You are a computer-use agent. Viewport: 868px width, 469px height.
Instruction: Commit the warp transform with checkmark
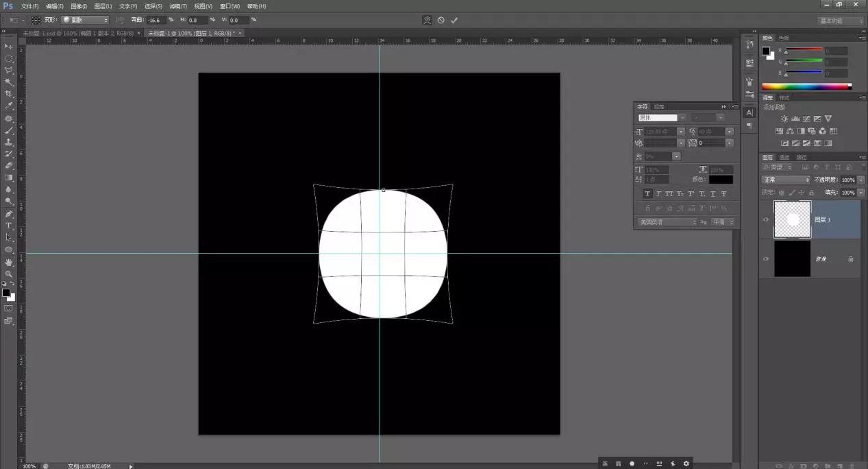click(454, 20)
